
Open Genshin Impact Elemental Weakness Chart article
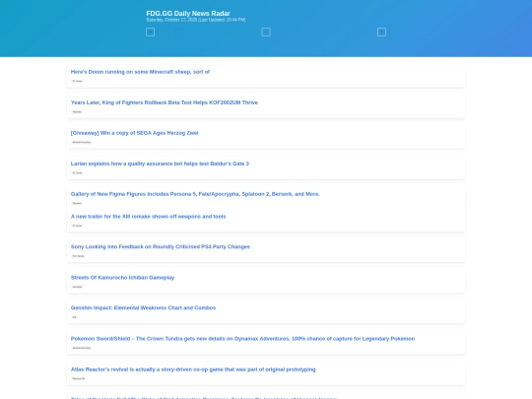(x=143, y=307)
